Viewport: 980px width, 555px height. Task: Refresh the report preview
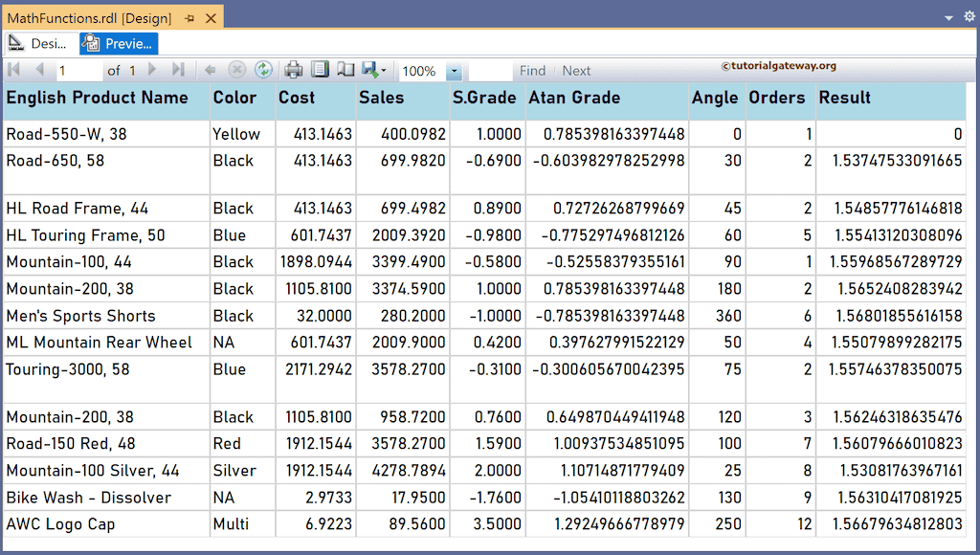click(x=261, y=70)
